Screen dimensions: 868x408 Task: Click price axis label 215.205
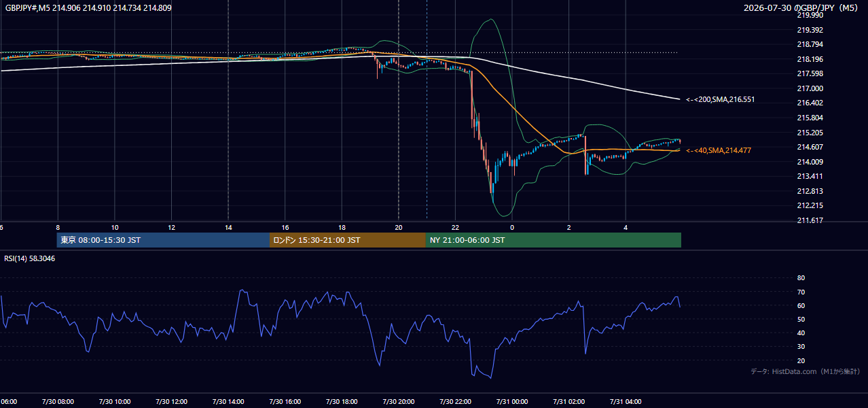(x=810, y=133)
